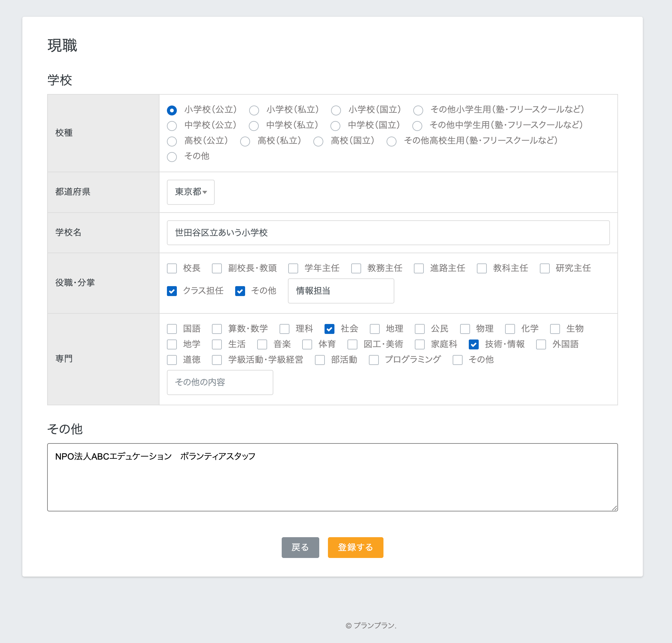Click the 学校名 text field
672x643 pixels.
click(388, 233)
